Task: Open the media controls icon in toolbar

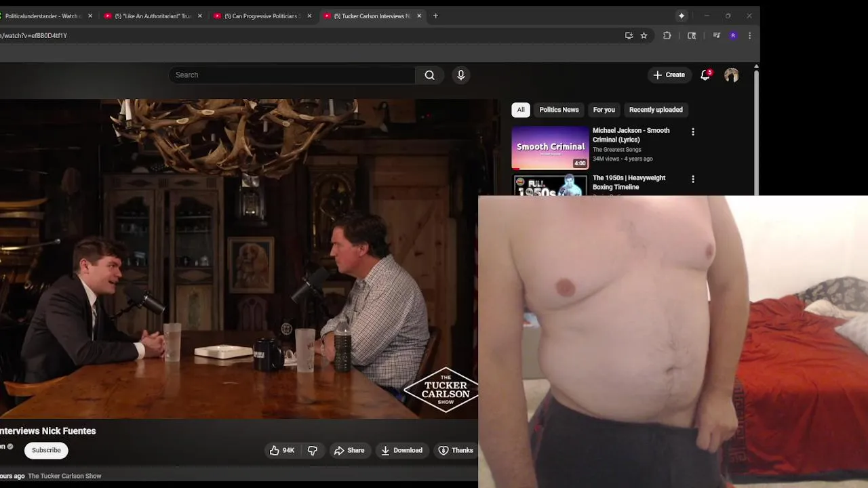Action: [716, 35]
